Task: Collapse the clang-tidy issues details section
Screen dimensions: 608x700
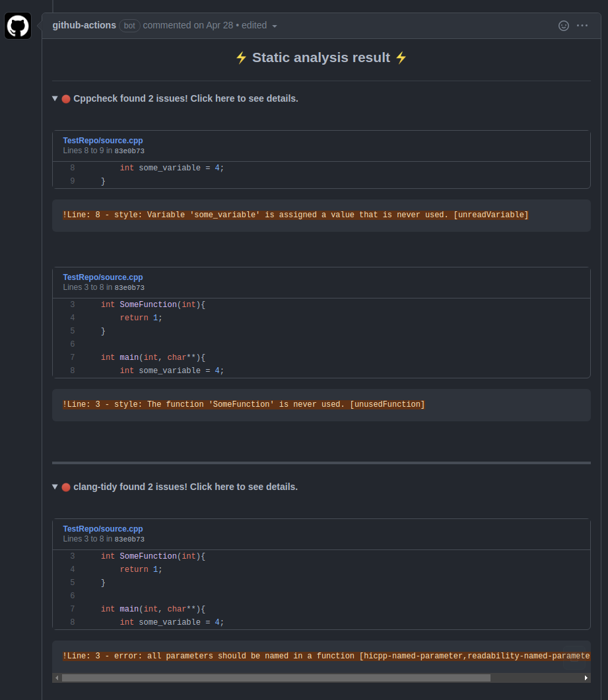Action: [55, 487]
